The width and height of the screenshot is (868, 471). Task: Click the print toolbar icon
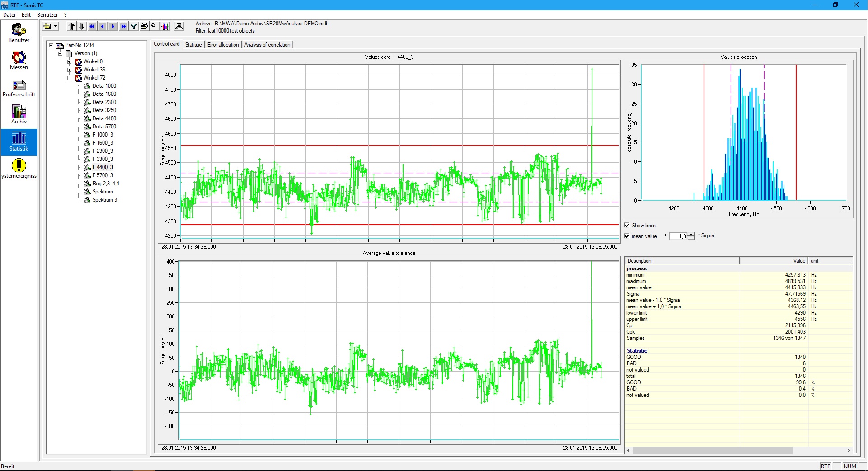coord(144,26)
